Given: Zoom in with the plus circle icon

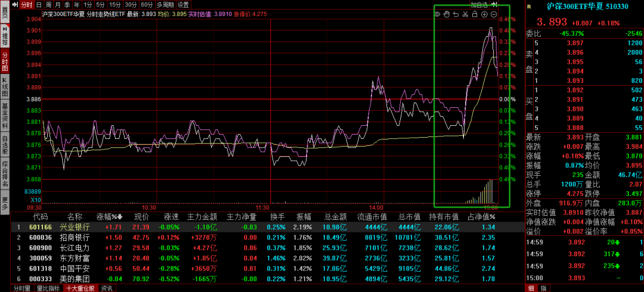Looking at the screenshot, I should coord(484,14).
